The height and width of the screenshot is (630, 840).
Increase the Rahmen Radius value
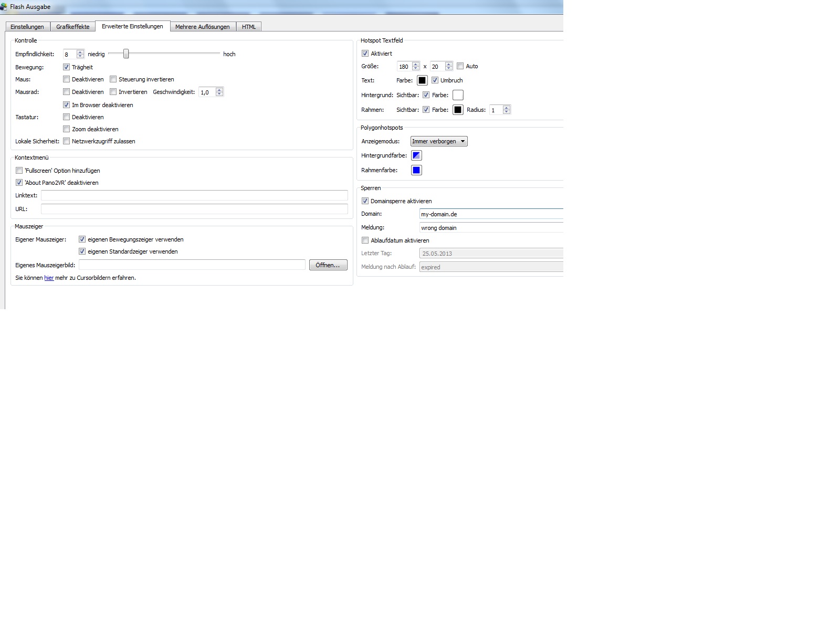pyautogui.click(x=507, y=108)
